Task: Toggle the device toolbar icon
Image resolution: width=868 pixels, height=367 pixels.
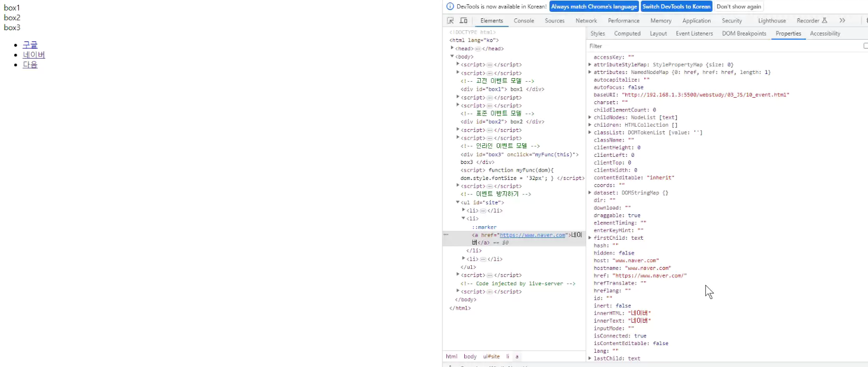Action: click(464, 21)
